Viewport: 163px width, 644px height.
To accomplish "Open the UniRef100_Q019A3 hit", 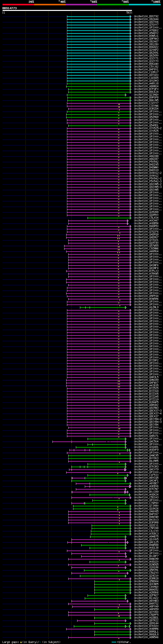I will [146, 81].
